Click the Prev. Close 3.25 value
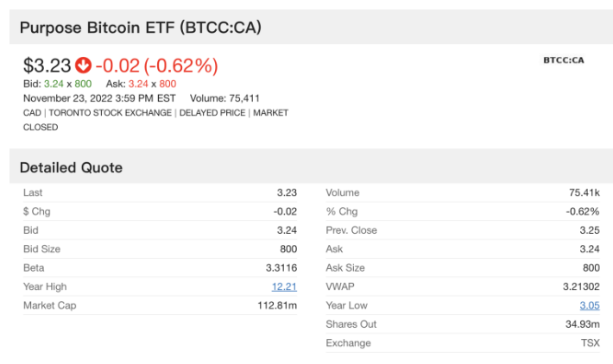This screenshot has height=364, width=613. click(590, 230)
